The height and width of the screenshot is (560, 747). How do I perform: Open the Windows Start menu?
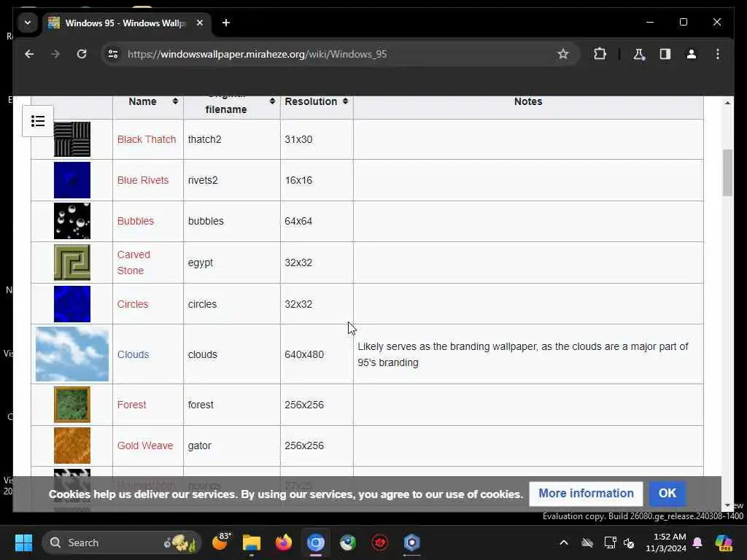pos(23,542)
